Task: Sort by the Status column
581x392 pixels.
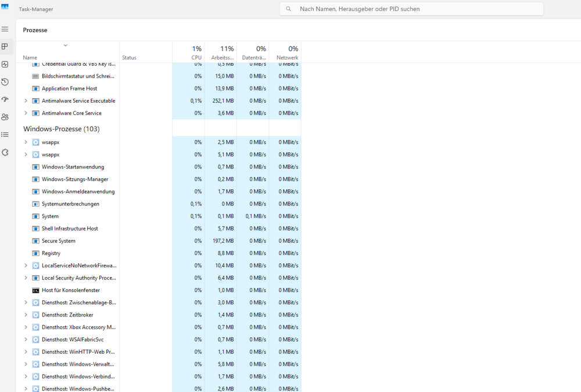Action: [x=130, y=57]
